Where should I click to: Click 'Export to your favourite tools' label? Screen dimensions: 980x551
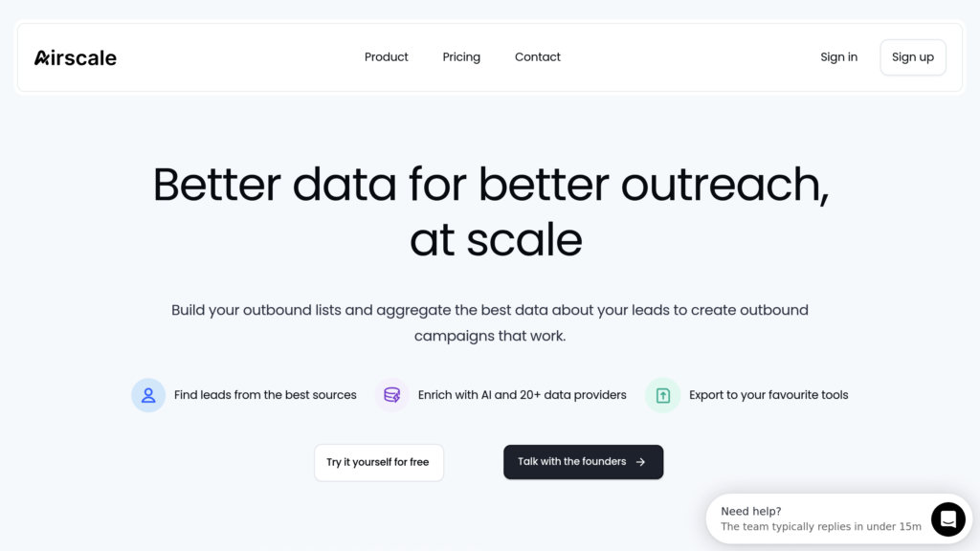768,395
